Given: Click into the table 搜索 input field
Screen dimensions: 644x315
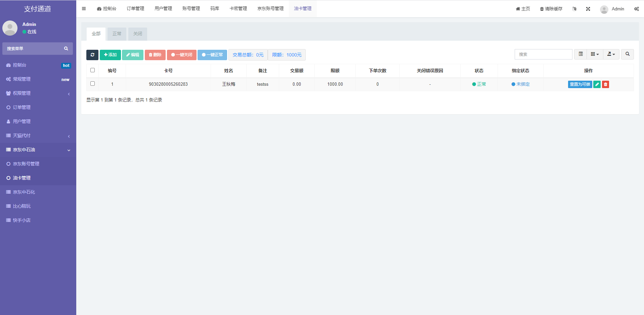Looking at the screenshot, I should [x=543, y=54].
